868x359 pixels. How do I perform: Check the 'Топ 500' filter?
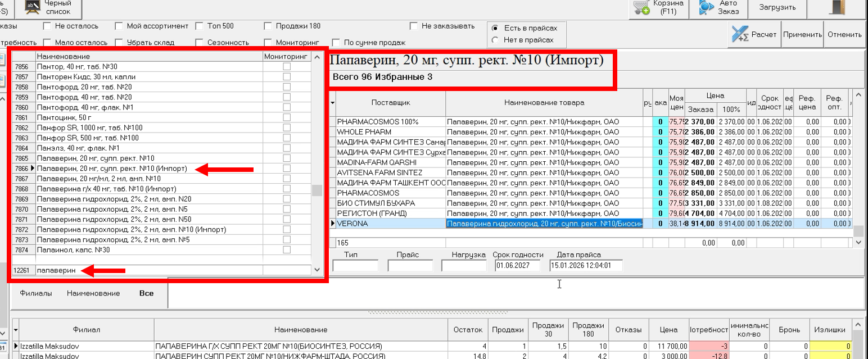199,25
